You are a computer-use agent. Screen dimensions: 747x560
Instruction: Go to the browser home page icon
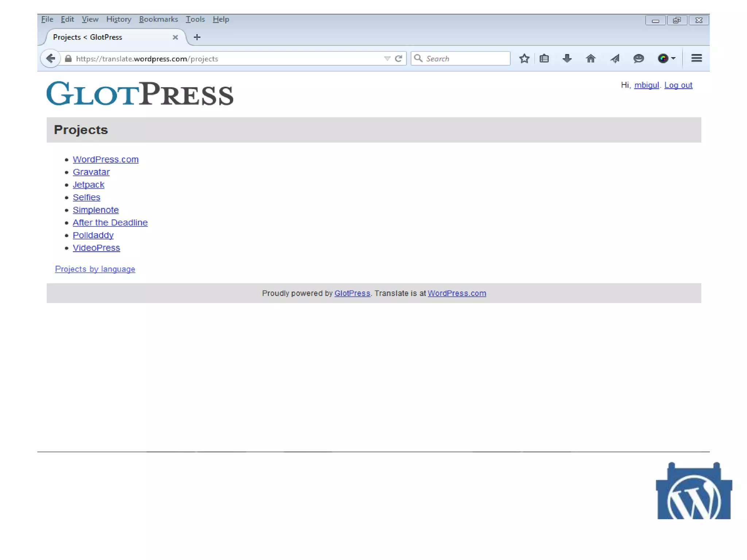click(591, 58)
